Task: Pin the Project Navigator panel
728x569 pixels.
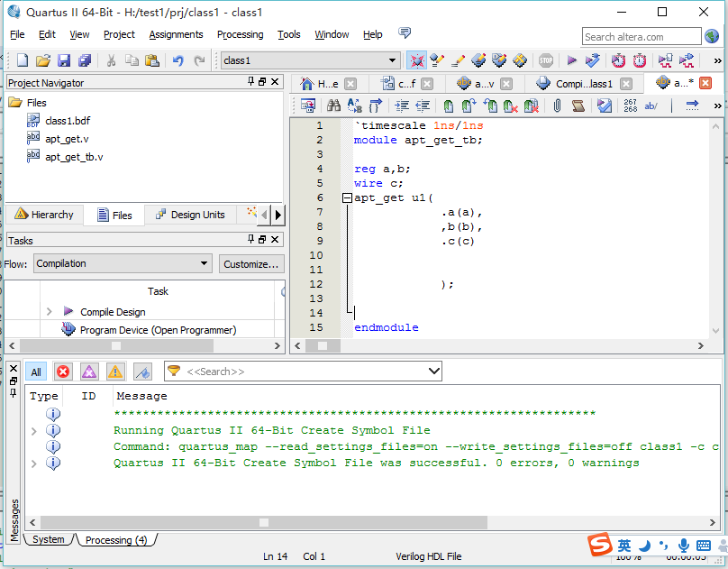Action: pos(251,81)
